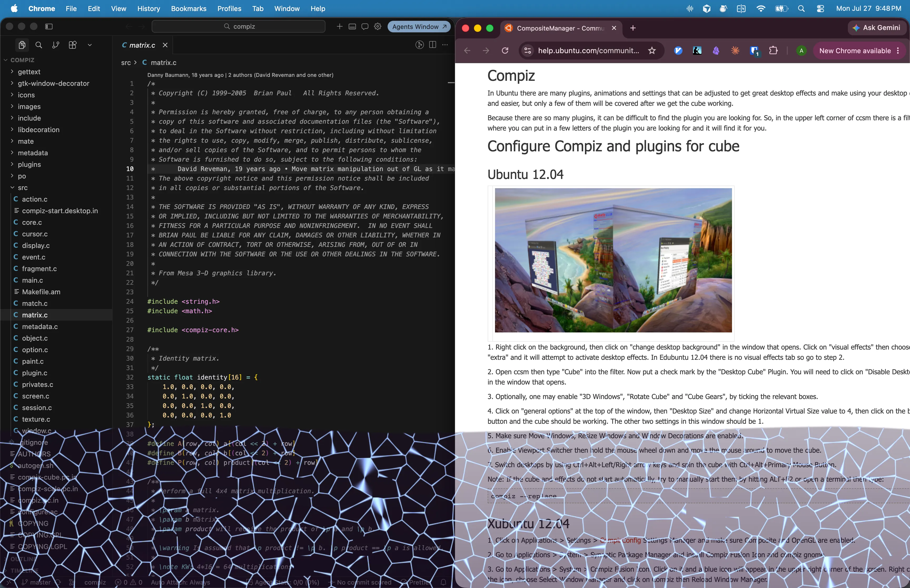
Task: Select the CompositeManager Chrome tab
Action: [561, 28]
